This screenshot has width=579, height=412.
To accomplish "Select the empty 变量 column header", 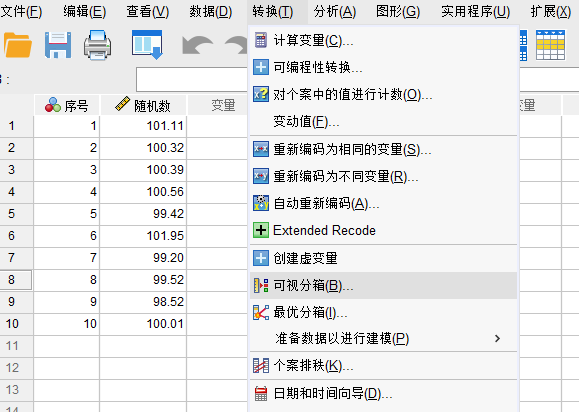I will pyautogui.click(x=217, y=105).
